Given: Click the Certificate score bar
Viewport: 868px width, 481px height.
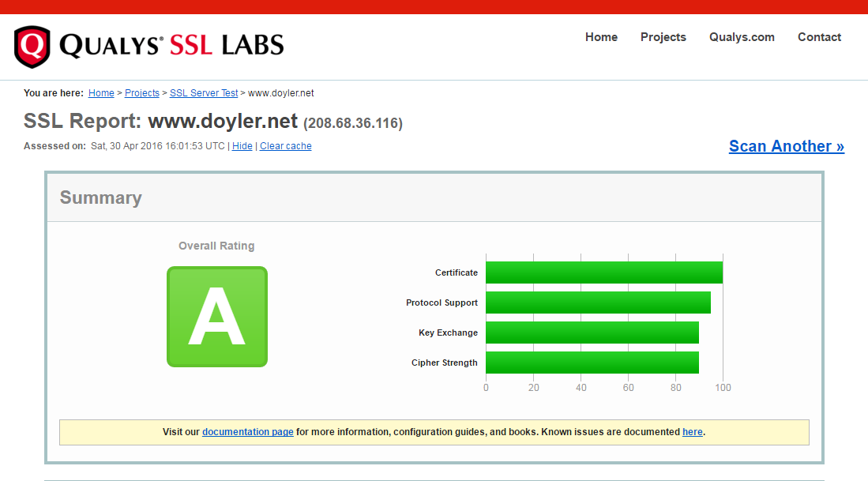Looking at the screenshot, I should (x=604, y=272).
